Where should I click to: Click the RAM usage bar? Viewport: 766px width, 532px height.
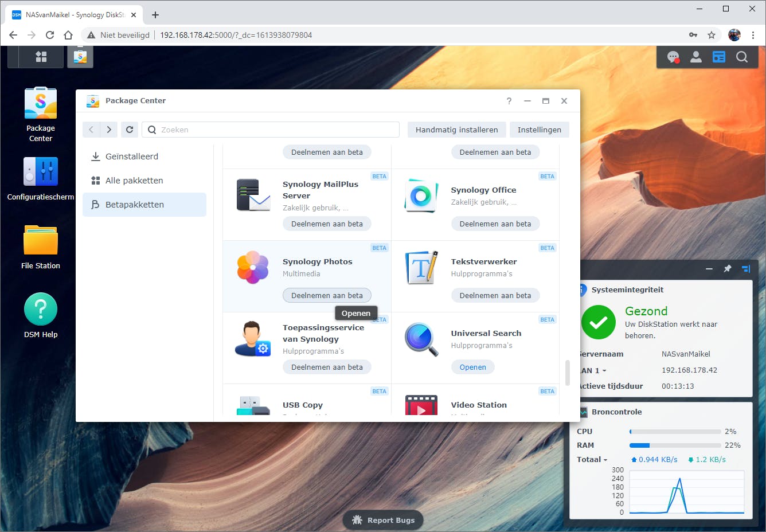[x=675, y=445]
